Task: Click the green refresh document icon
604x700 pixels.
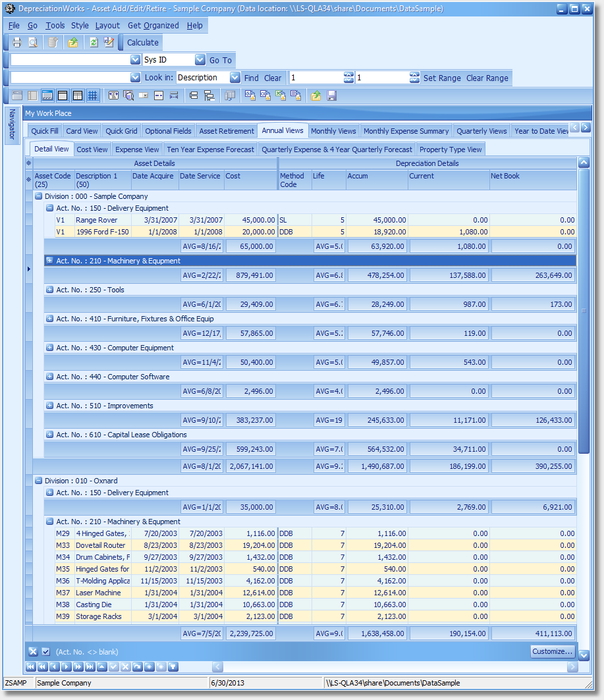Action: tap(94, 42)
